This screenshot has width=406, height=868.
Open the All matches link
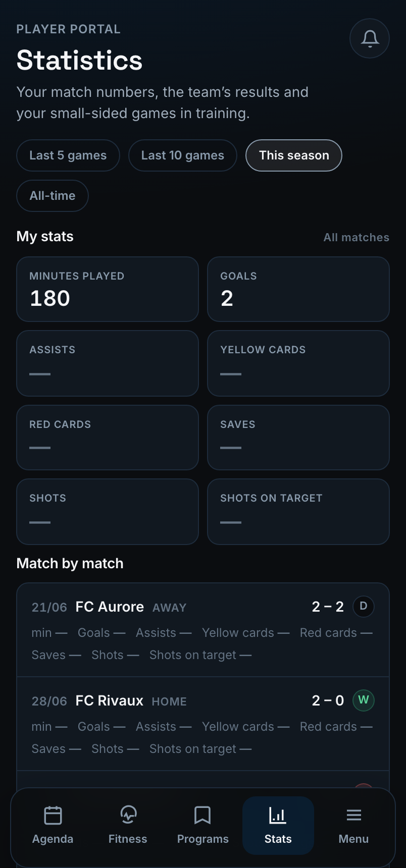pyautogui.click(x=357, y=237)
